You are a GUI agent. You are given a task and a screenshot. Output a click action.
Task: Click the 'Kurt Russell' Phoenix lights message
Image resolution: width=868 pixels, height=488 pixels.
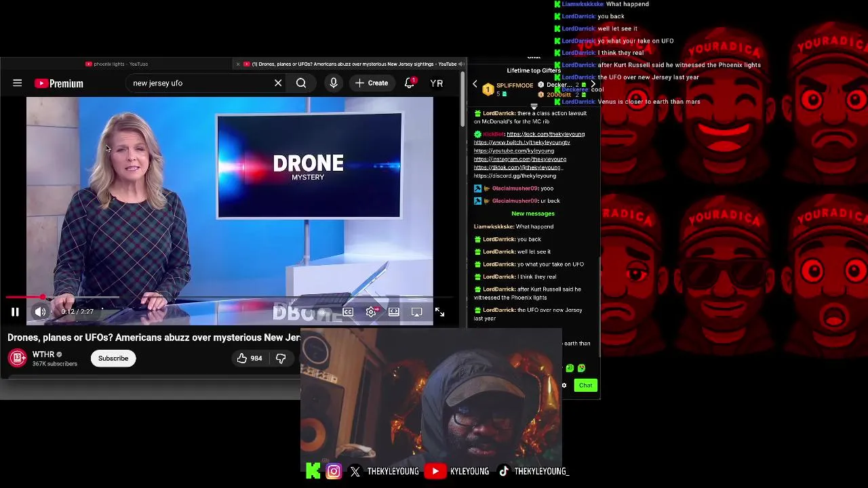528,293
